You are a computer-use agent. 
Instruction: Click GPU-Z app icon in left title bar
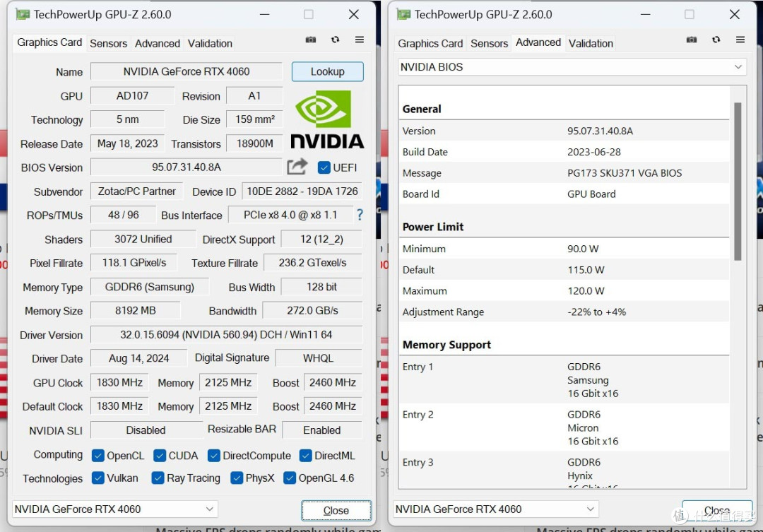[23, 15]
